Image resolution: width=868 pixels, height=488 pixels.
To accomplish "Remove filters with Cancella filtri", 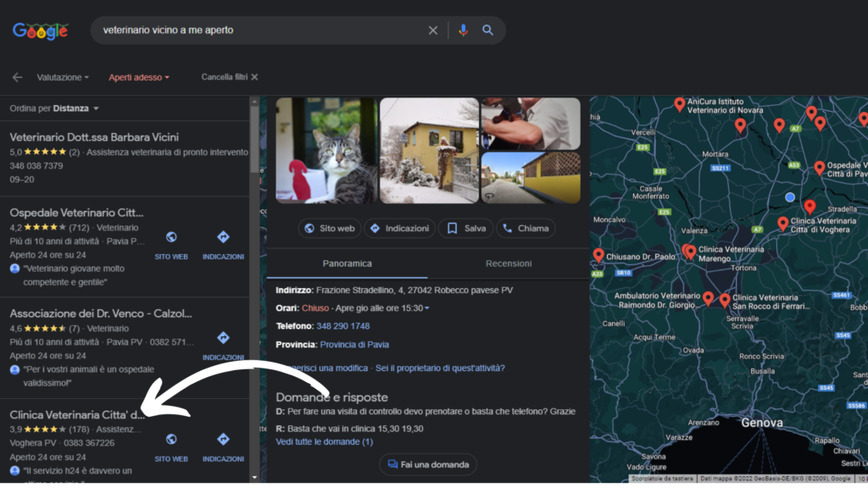I will click(x=229, y=77).
